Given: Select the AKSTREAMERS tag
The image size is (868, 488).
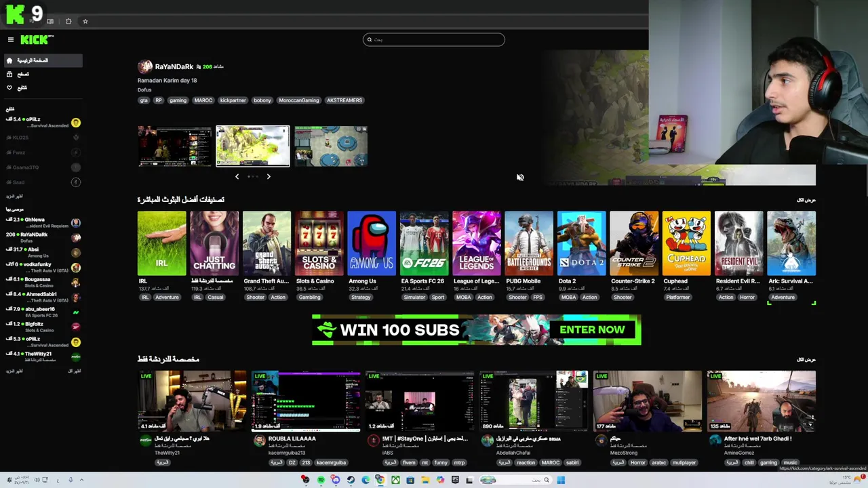Looking at the screenshot, I should [344, 100].
